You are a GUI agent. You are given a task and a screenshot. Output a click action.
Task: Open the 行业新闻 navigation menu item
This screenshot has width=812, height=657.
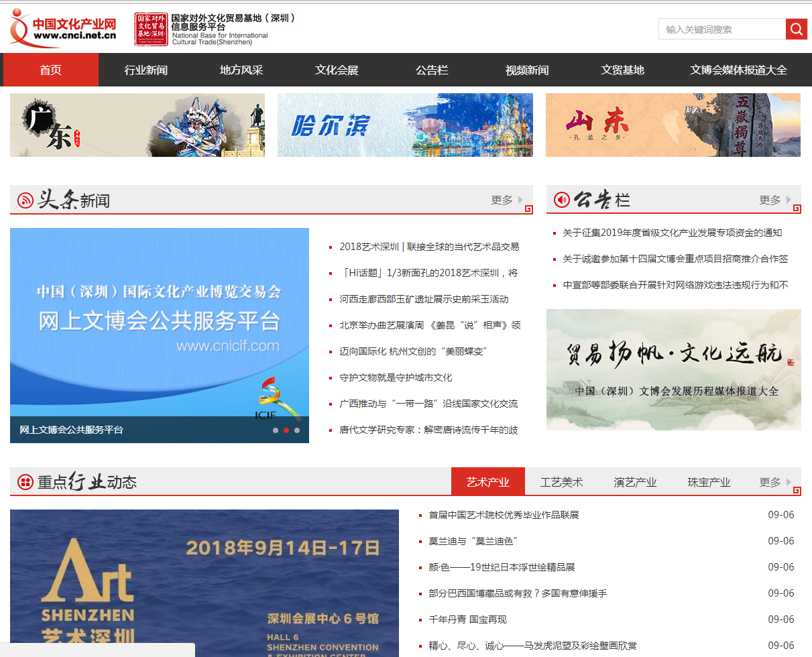click(x=146, y=70)
